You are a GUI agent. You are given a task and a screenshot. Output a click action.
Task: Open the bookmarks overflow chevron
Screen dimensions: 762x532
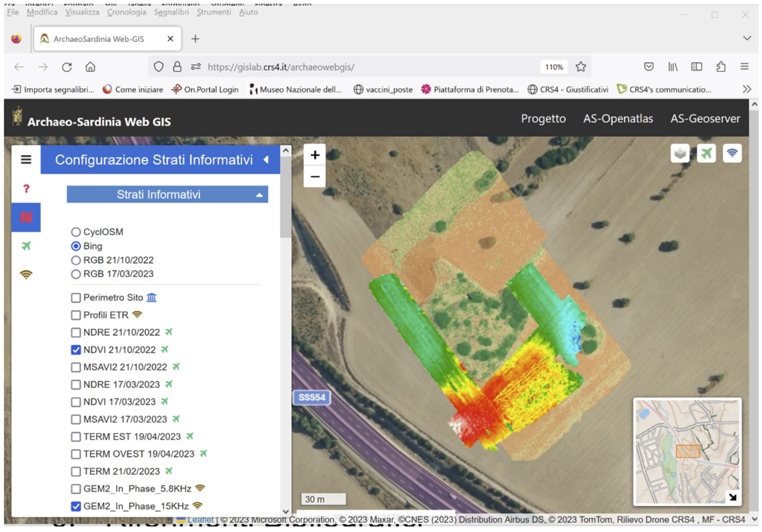pos(747,89)
